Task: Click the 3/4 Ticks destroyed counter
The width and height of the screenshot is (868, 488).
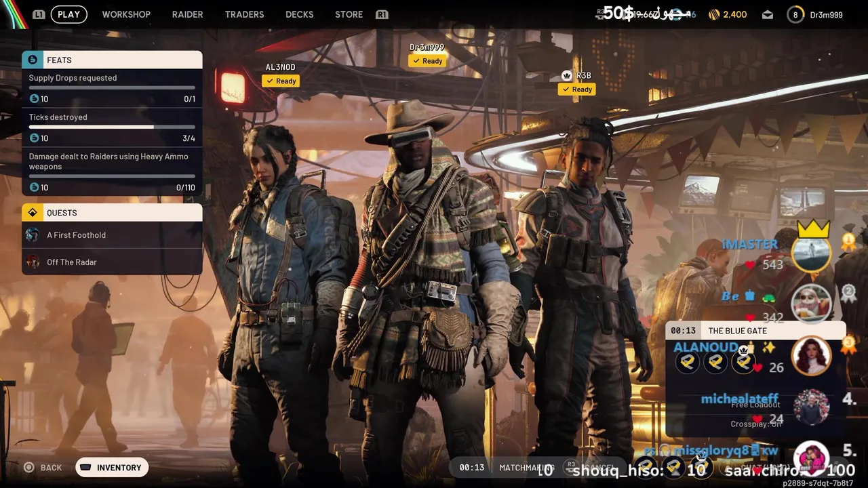Action: click(x=189, y=138)
